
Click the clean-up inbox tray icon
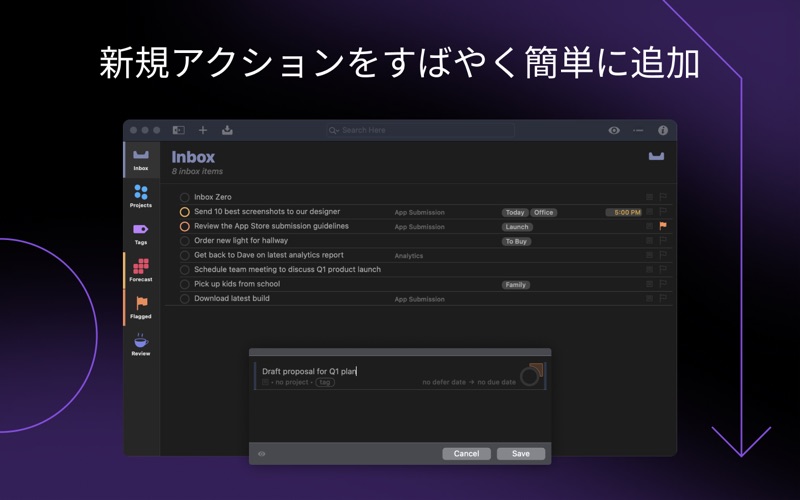pos(227,130)
